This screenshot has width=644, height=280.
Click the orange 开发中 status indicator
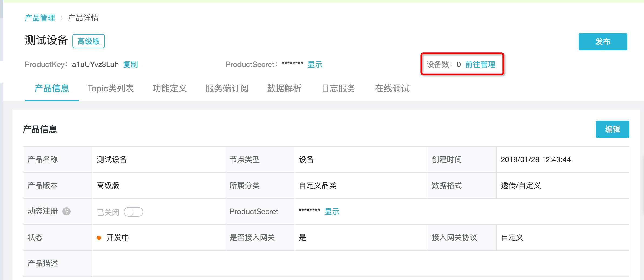(x=98, y=238)
